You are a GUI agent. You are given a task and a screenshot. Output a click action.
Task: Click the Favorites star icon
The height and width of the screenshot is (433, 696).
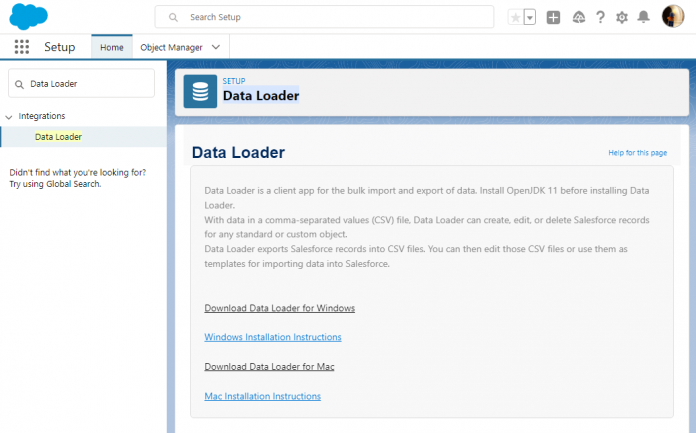pyautogui.click(x=515, y=17)
